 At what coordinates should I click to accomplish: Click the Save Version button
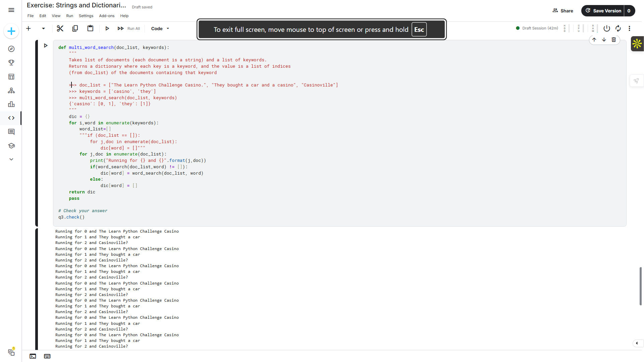pyautogui.click(x=603, y=11)
